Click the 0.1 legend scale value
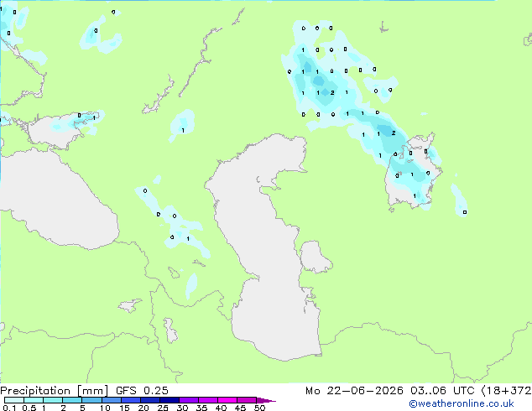The height and width of the screenshot is (411, 532). tap(9, 408)
